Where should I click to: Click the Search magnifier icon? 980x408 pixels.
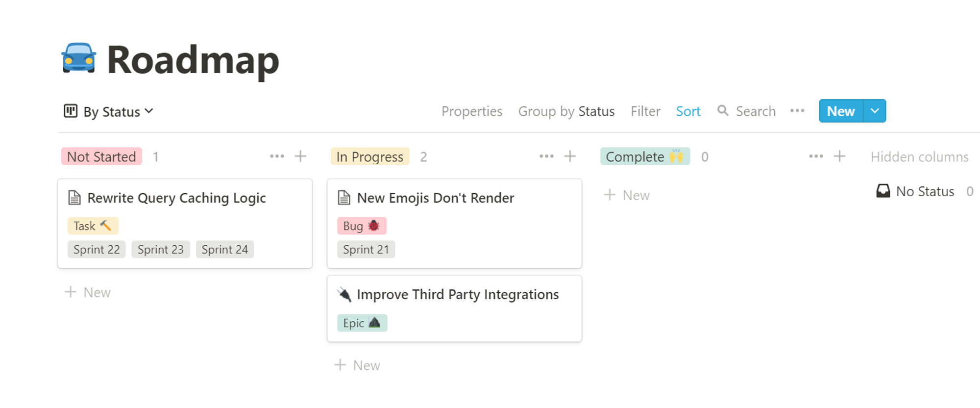pos(723,111)
